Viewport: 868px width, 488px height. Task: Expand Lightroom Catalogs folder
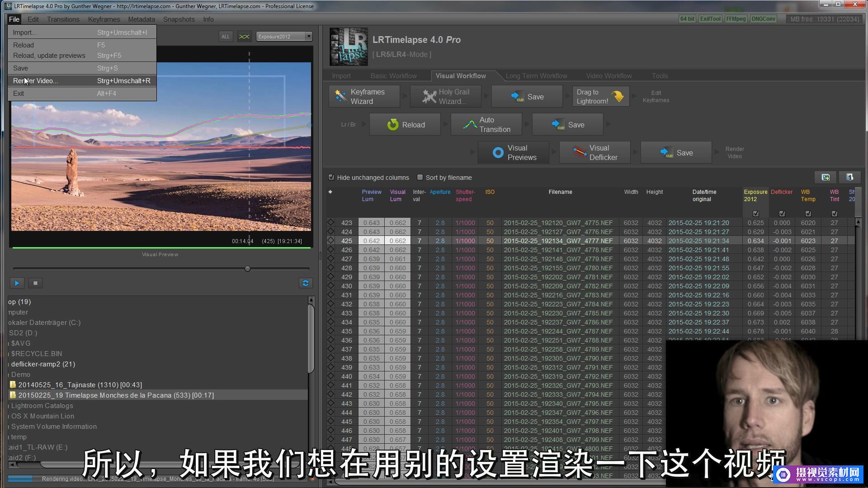coord(42,406)
